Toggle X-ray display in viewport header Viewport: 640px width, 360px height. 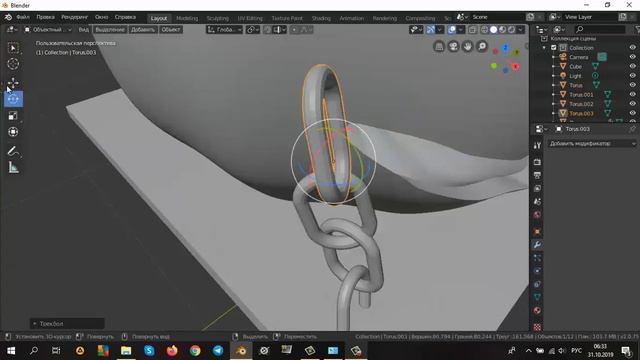[x=472, y=30]
